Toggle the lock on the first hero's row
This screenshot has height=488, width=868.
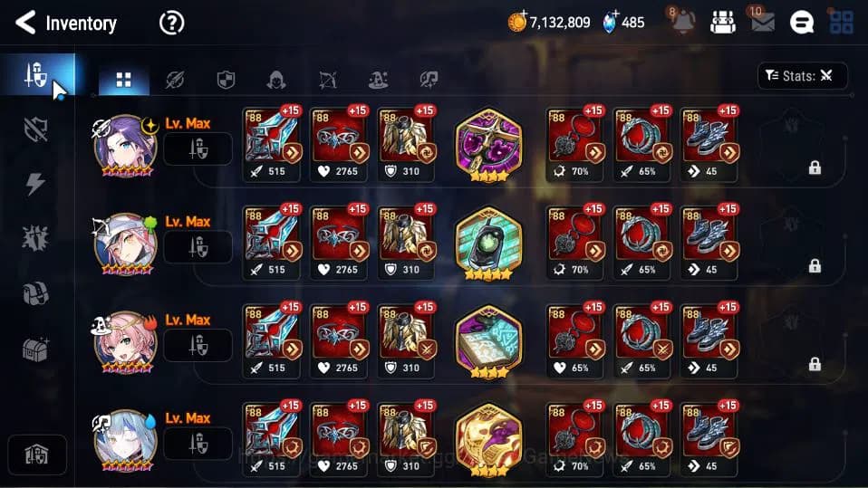815,167
